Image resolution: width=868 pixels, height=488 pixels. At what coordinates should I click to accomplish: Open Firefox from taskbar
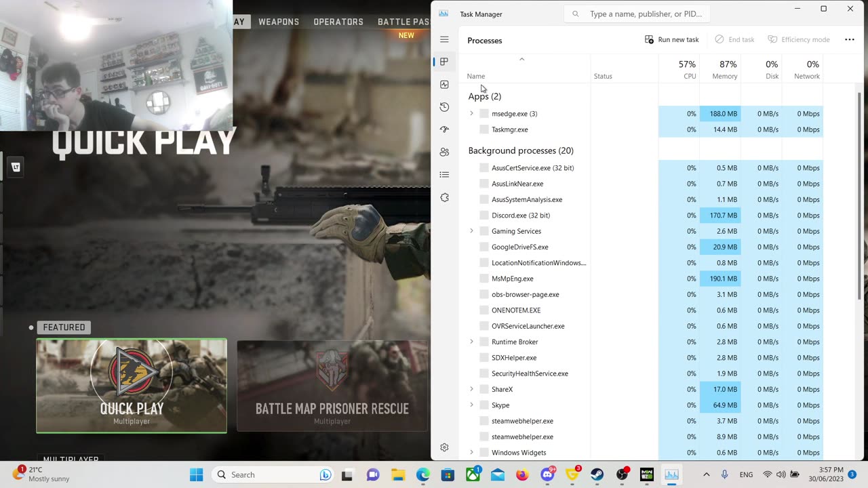pos(522,475)
